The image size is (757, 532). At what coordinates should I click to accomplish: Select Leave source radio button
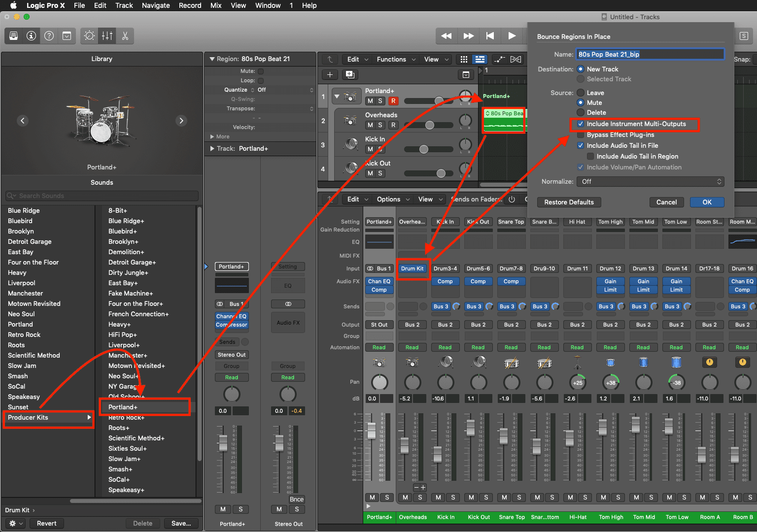pyautogui.click(x=581, y=93)
